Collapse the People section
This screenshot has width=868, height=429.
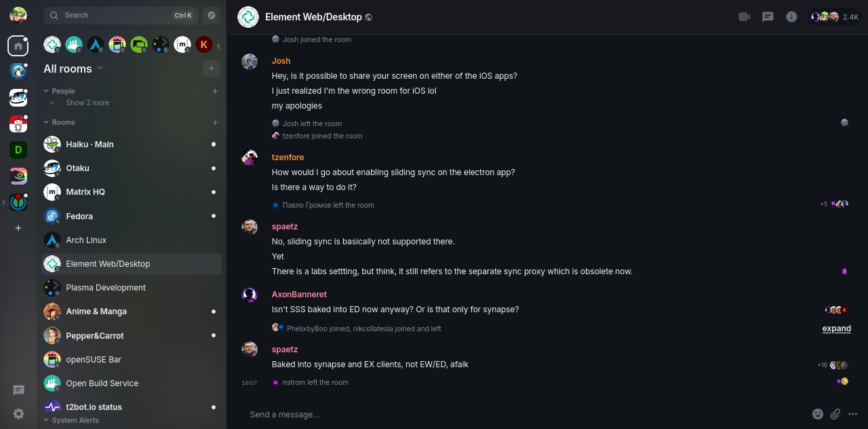pos(46,91)
